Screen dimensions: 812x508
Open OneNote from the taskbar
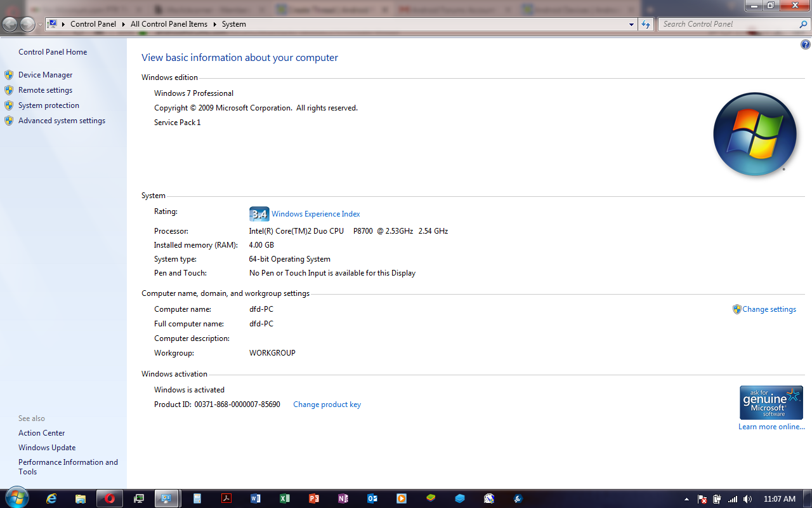[343, 498]
